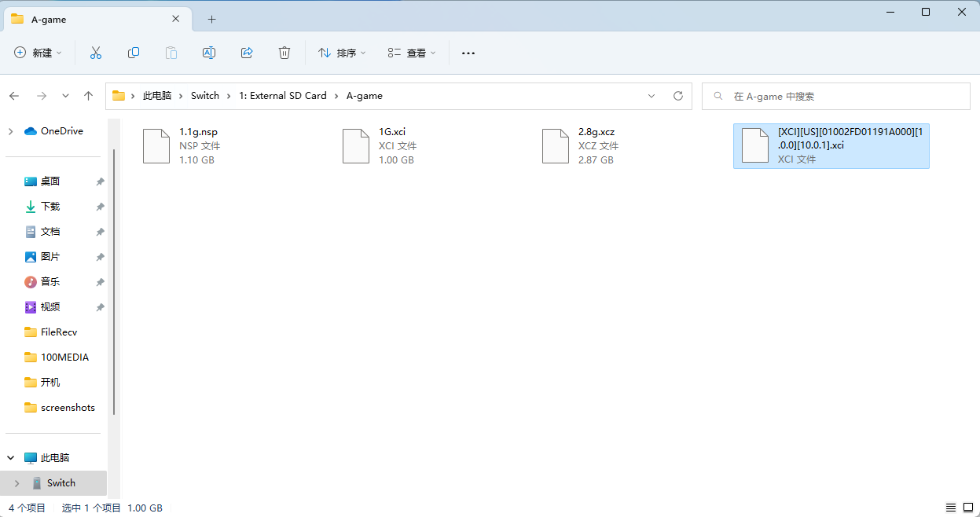980x517 pixels.
Task: Go back to previous folder
Action: 14,96
